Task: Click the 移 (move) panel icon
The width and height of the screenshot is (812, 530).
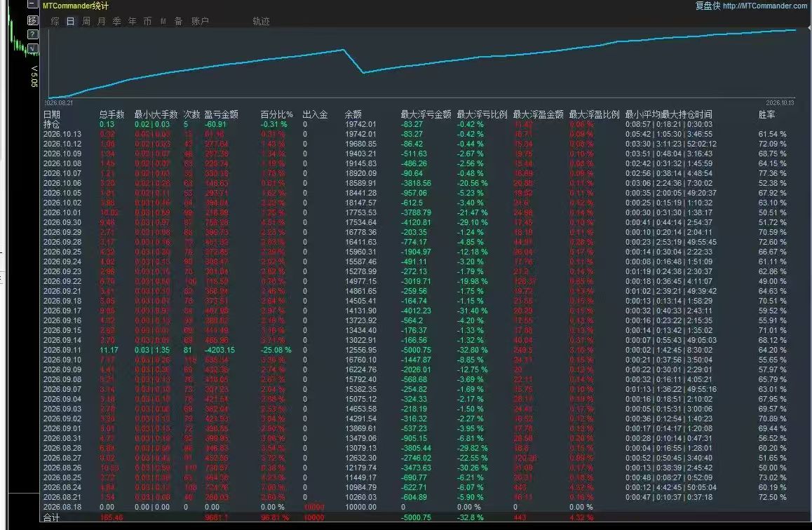Action: pyautogui.click(x=33, y=20)
